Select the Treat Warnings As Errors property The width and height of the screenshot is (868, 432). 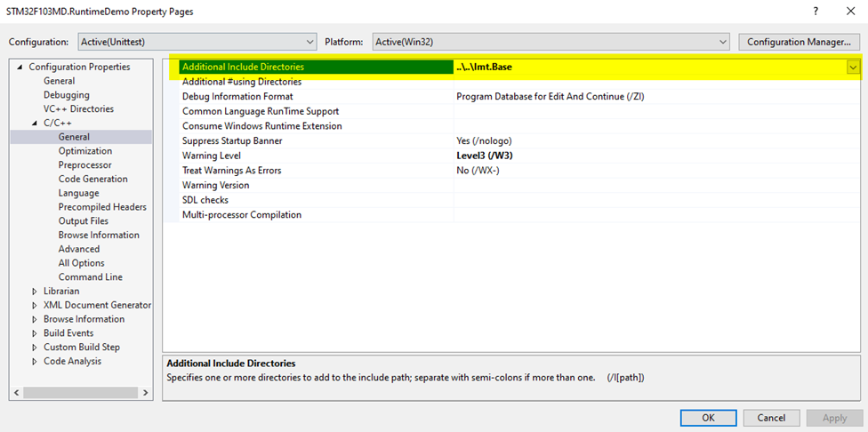tap(317, 171)
